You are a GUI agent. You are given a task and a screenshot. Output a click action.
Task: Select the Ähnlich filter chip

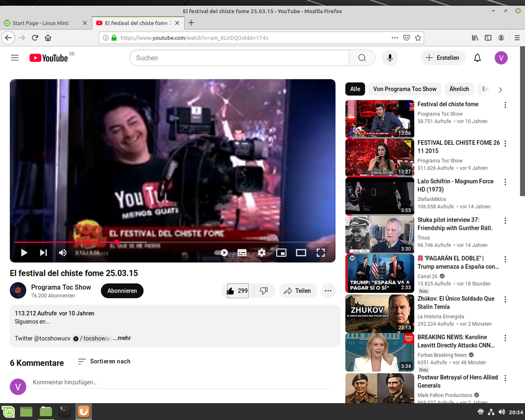(459, 89)
